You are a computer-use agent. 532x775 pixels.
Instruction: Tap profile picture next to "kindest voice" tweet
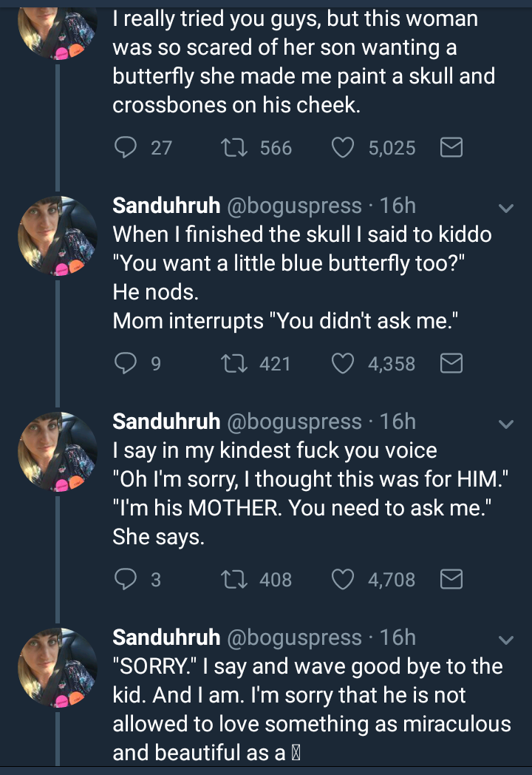coord(58,451)
